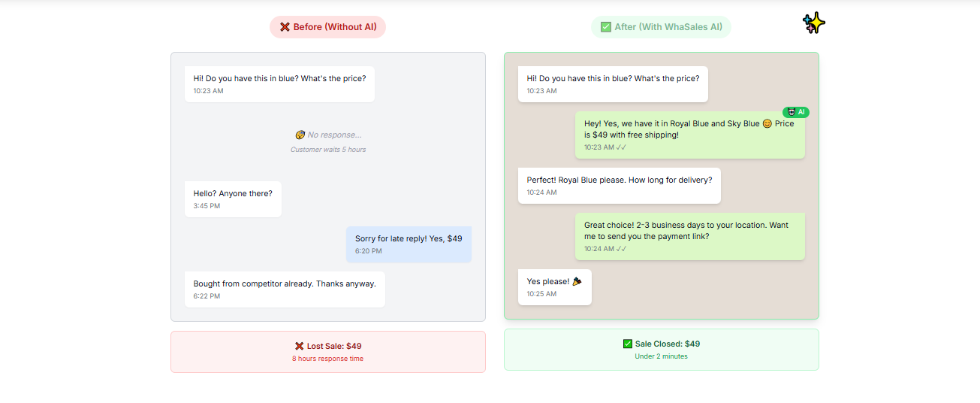Click the first message in Before chat
Viewport: 980px width, 403px height.
[x=279, y=84]
